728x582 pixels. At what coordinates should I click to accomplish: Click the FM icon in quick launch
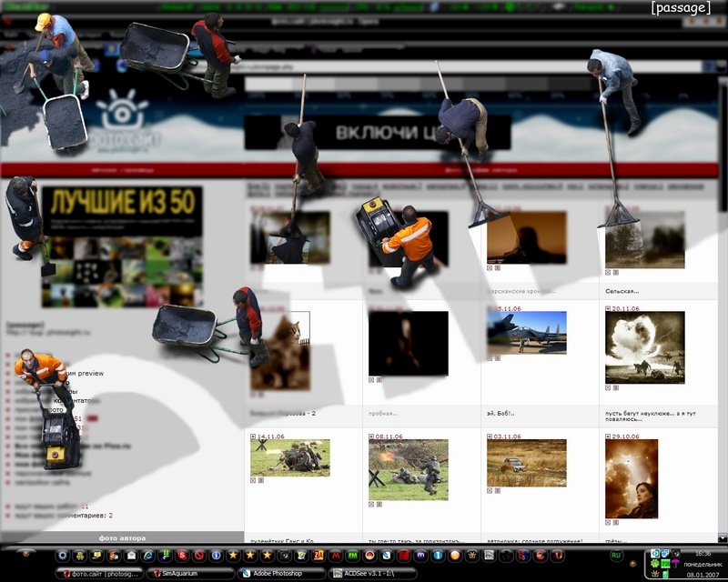(351, 555)
